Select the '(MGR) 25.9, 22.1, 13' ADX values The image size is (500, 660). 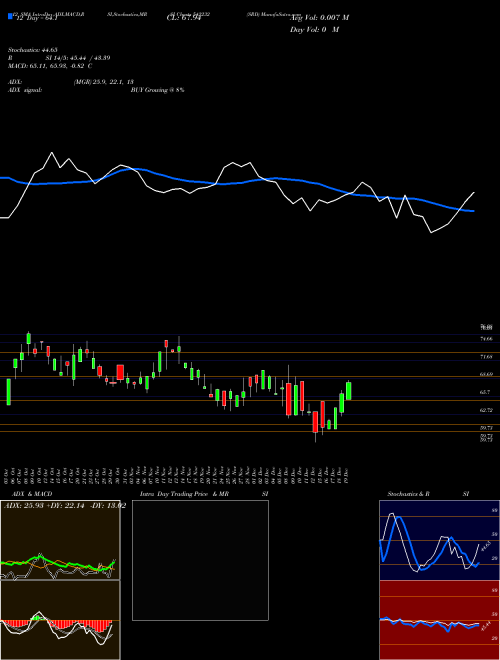[x=104, y=82]
